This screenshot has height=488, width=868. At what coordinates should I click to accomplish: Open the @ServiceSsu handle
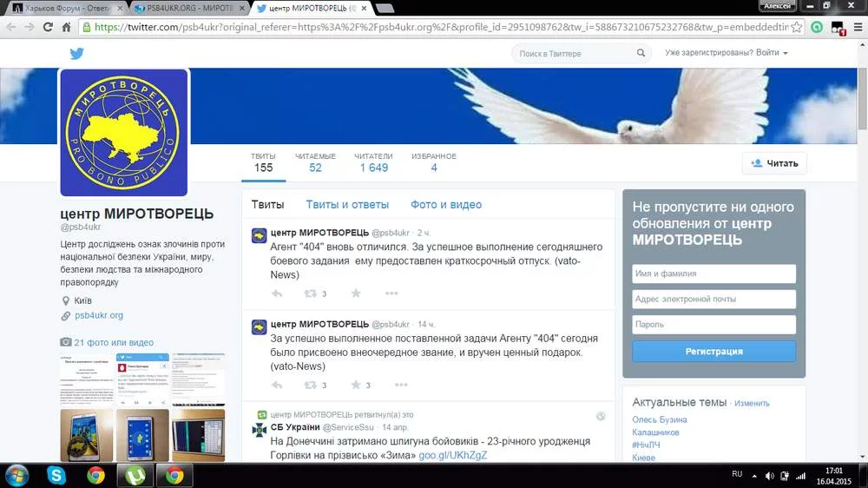pyautogui.click(x=348, y=427)
